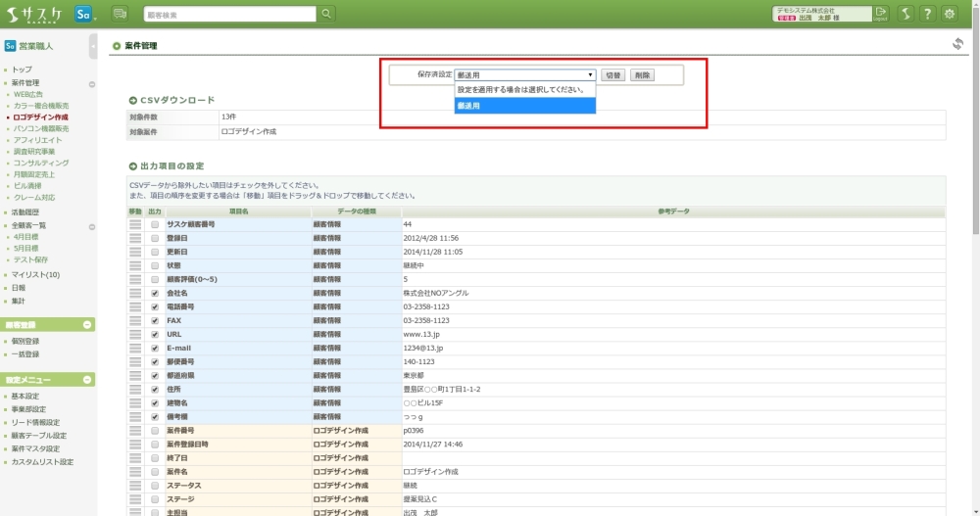Uncheck the 会社名 output checkbox
Image resolution: width=980 pixels, height=516 pixels.
click(155, 293)
